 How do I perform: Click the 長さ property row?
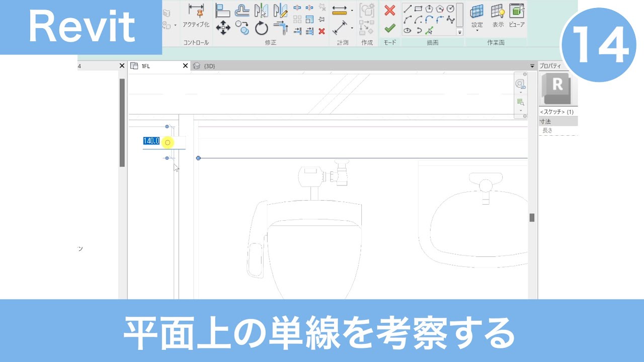point(558,130)
